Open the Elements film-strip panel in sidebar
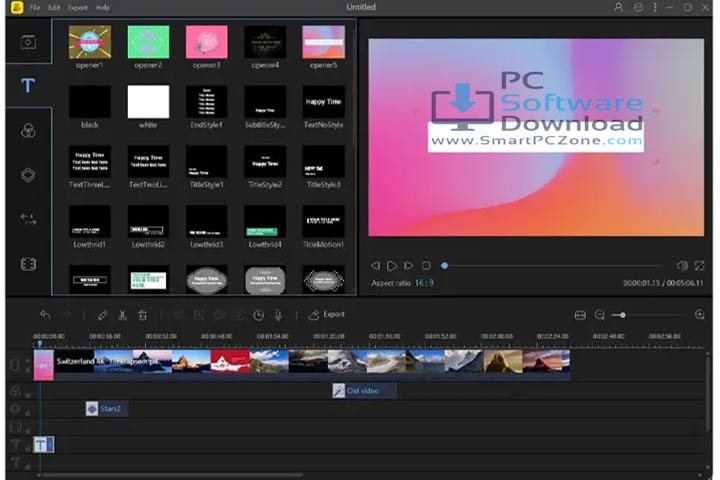The height and width of the screenshot is (480, 720). click(28, 264)
